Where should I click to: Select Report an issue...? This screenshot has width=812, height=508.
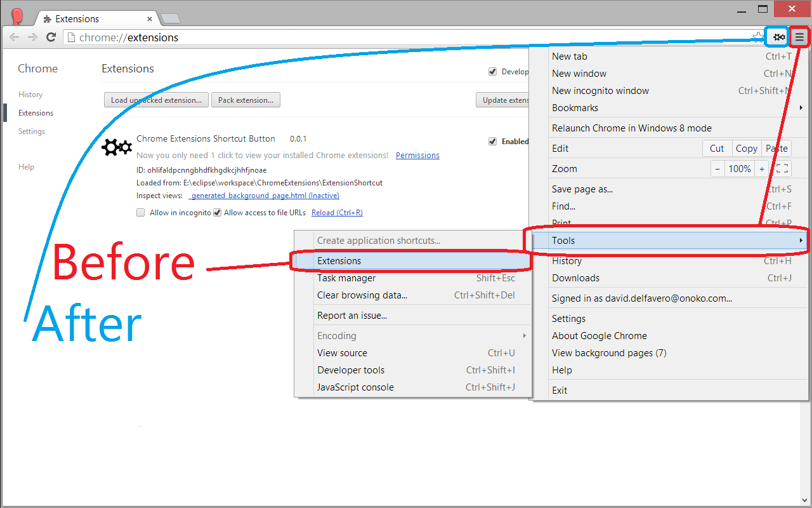(412, 316)
